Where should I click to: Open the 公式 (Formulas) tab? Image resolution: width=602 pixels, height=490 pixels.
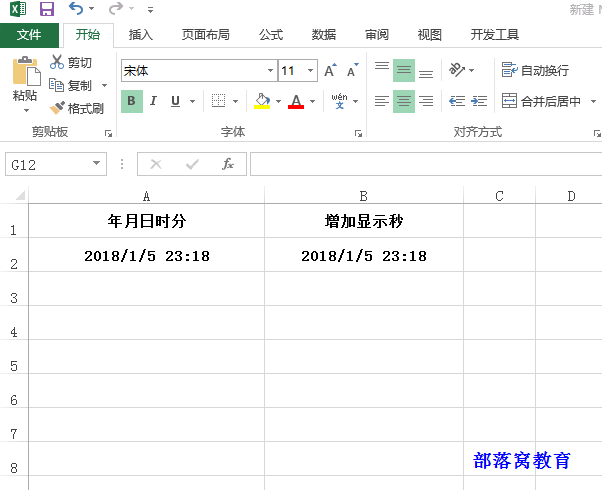point(271,35)
